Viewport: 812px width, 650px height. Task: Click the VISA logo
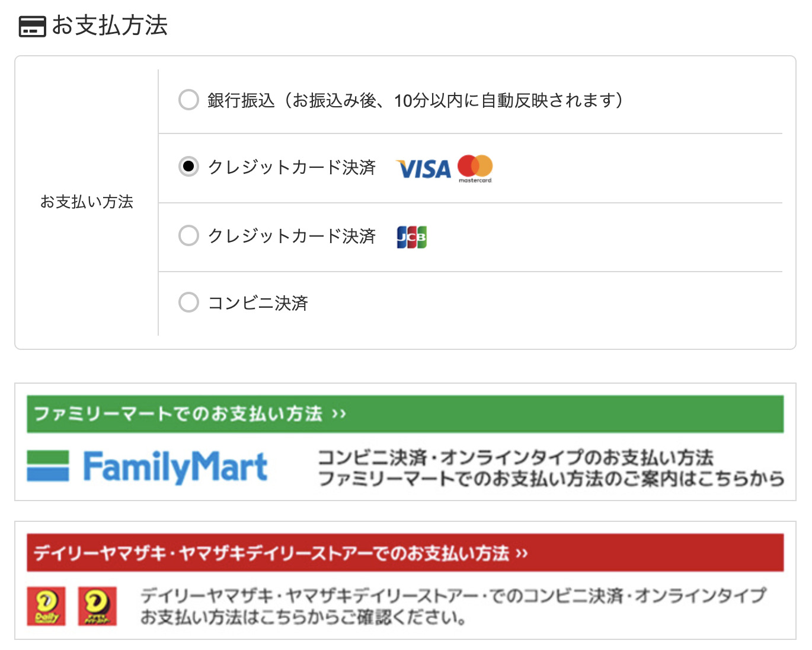pyautogui.click(x=423, y=169)
